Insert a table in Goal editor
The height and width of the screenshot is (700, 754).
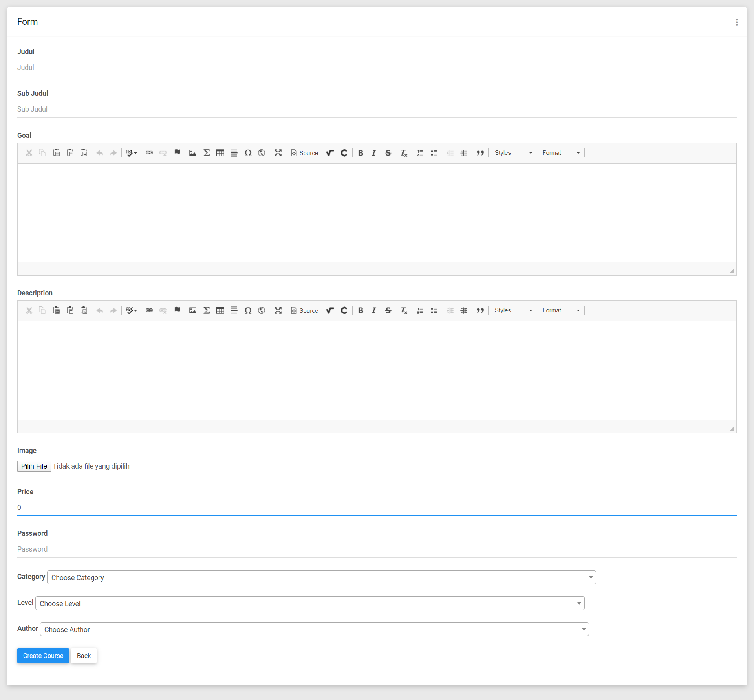(x=220, y=153)
